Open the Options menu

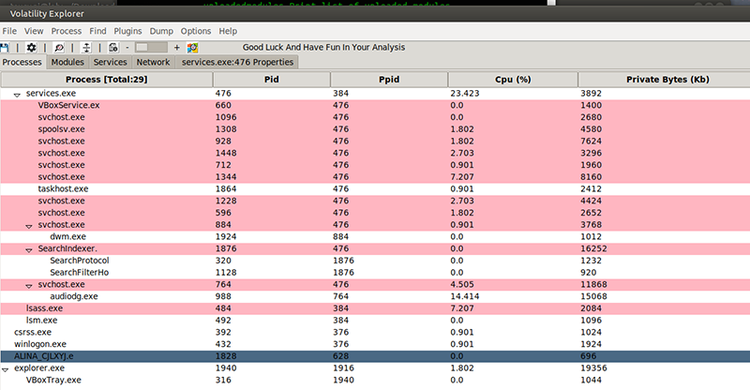click(196, 31)
